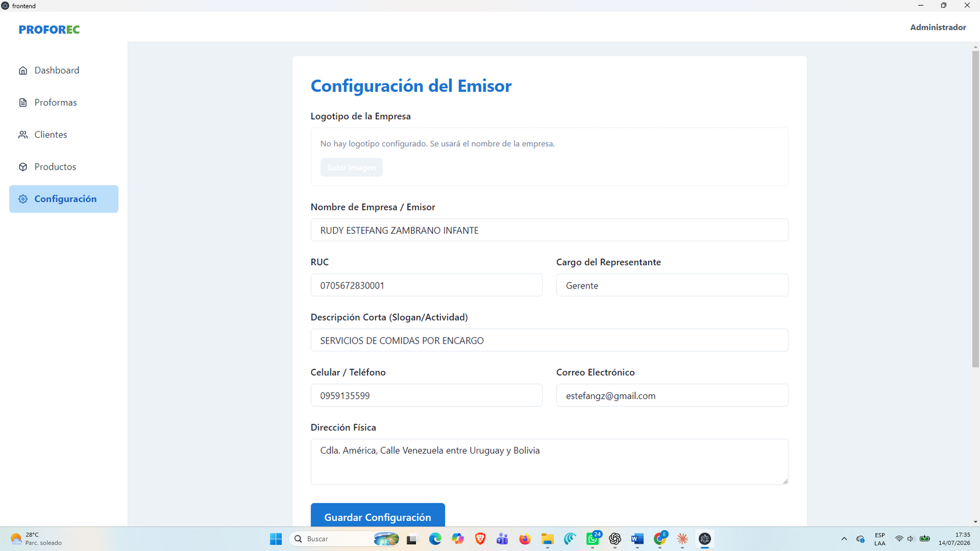This screenshot has width=980, height=551.
Task: Click the 'No hay logotipo configurado' message
Action: (x=437, y=144)
